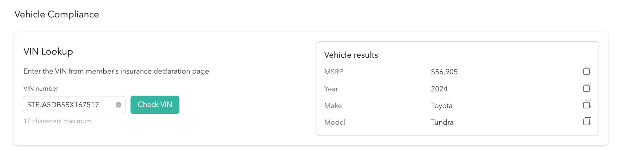Image resolution: width=644 pixels, height=151 pixels.
Task: Copy the Model value using its copy icon
Action: click(x=587, y=121)
